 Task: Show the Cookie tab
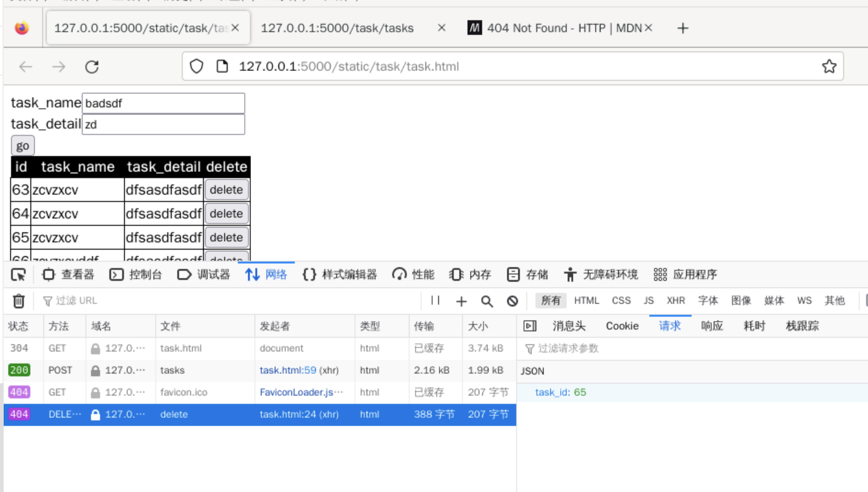pos(623,326)
